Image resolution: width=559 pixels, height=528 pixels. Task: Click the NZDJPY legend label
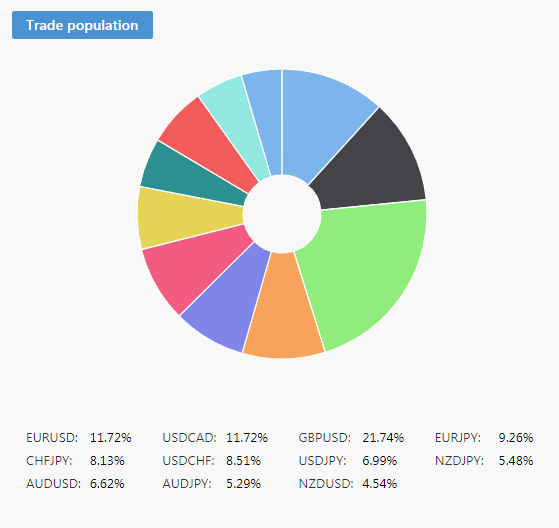459,461
